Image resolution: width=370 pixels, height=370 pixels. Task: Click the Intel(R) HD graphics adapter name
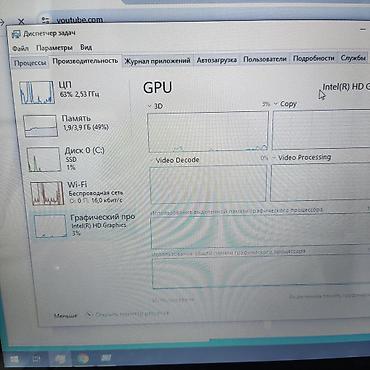pyautogui.click(x=346, y=87)
